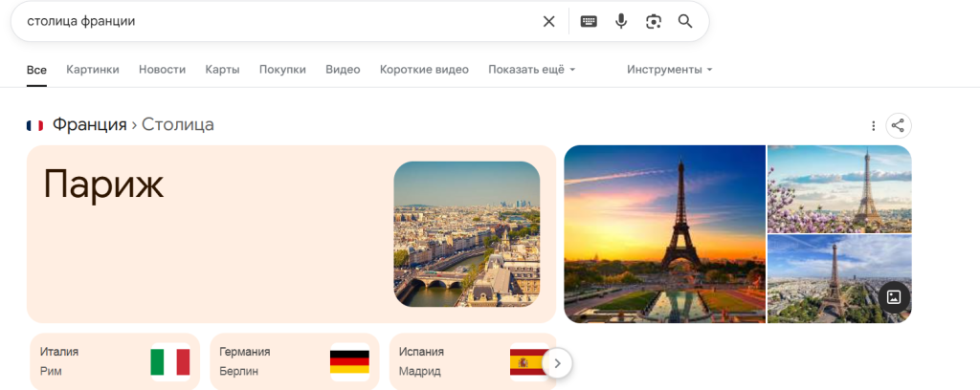Open the Eiffel Tower with blossoms photo
The width and height of the screenshot is (980, 390).
pos(839,189)
